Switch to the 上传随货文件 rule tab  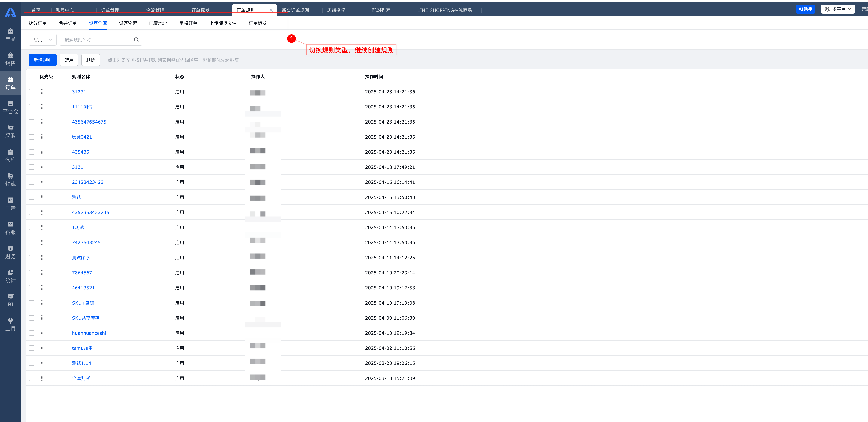pyautogui.click(x=223, y=23)
